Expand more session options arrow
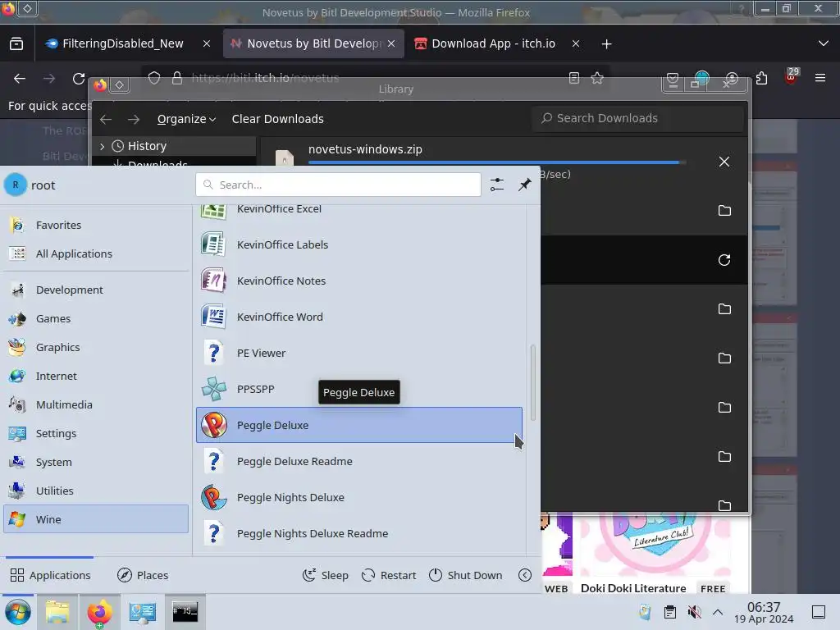This screenshot has height=630, width=840. pyautogui.click(x=525, y=575)
